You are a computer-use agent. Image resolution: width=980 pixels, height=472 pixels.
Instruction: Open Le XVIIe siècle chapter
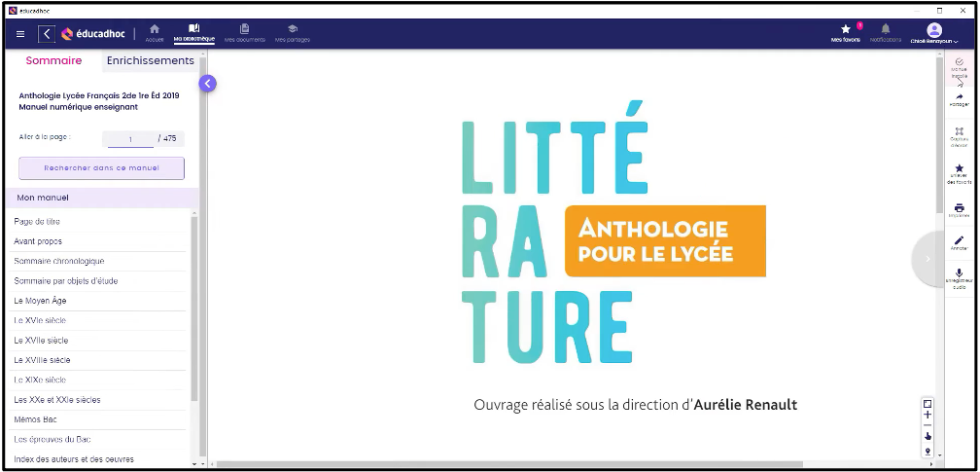(x=41, y=341)
